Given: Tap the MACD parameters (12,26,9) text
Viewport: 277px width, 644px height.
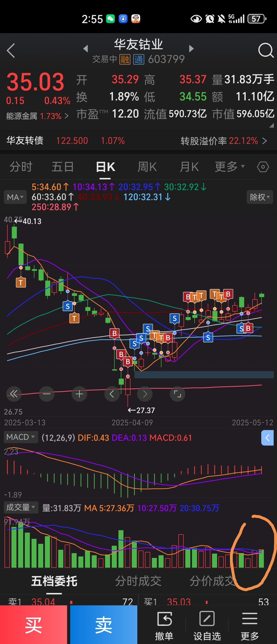Looking at the screenshot, I should (58, 438).
